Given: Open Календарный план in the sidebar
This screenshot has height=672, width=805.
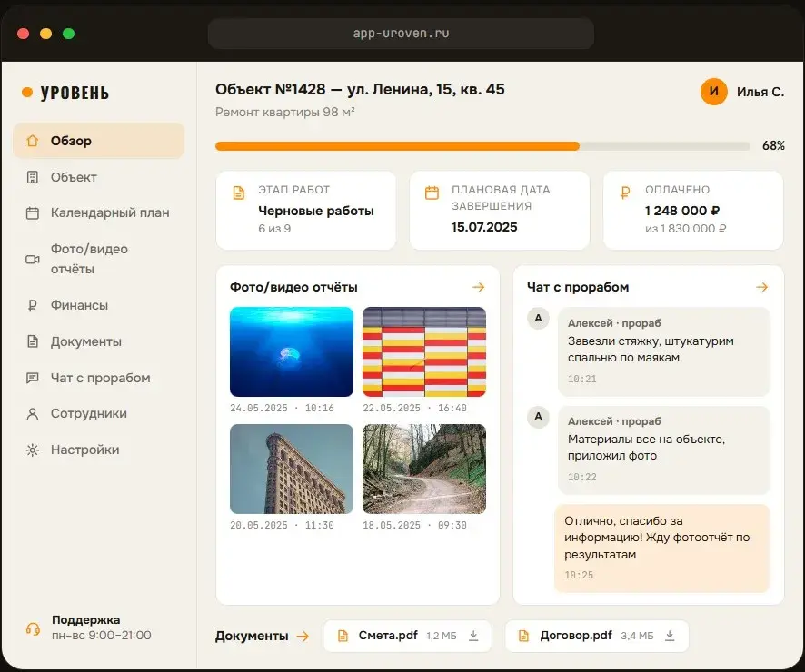Looking at the screenshot, I should pos(98,212).
